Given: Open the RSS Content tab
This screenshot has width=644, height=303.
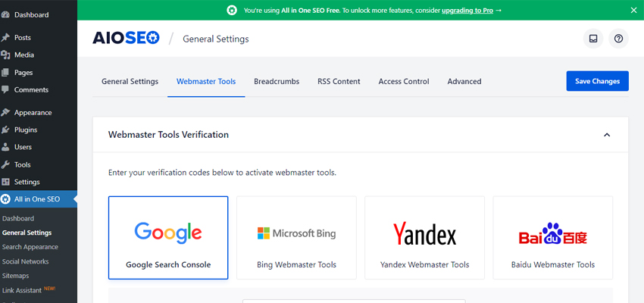Looking at the screenshot, I should point(339,81).
